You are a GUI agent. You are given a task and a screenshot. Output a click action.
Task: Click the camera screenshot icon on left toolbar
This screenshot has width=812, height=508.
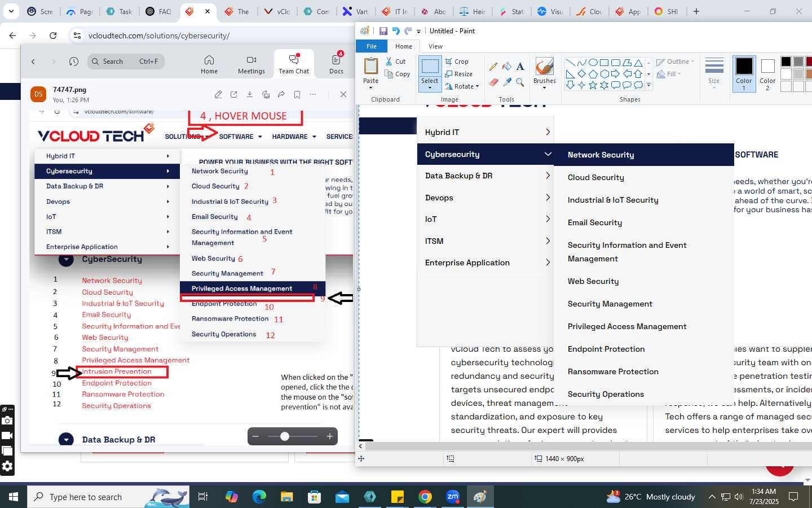[x=7, y=421]
